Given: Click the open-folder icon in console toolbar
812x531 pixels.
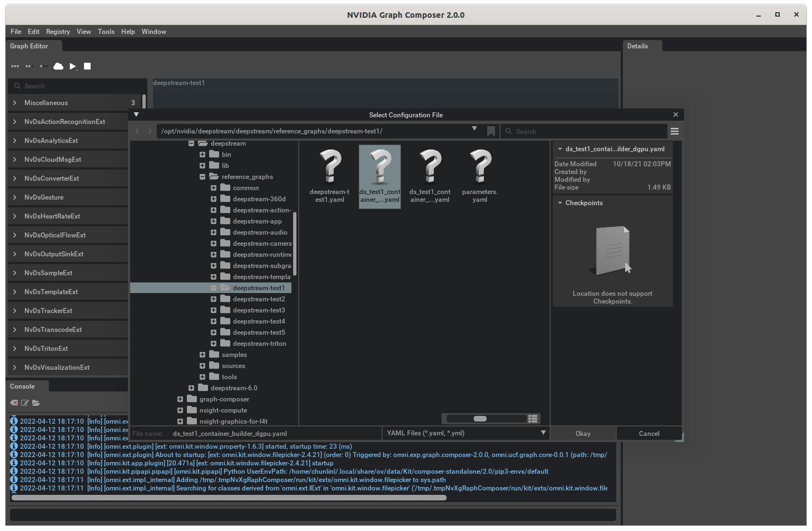Looking at the screenshot, I should pyautogui.click(x=36, y=403).
